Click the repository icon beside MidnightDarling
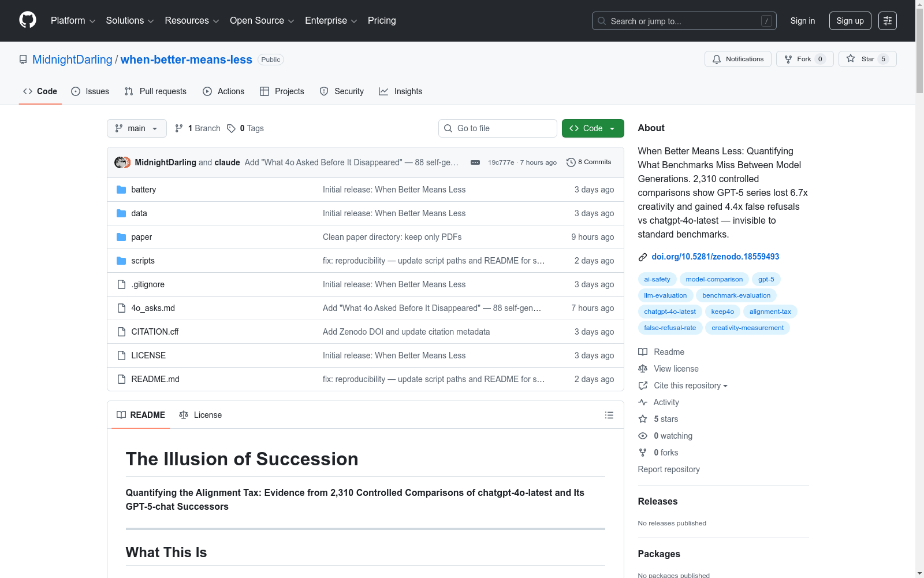The height and width of the screenshot is (578, 924). click(x=23, y=60)
